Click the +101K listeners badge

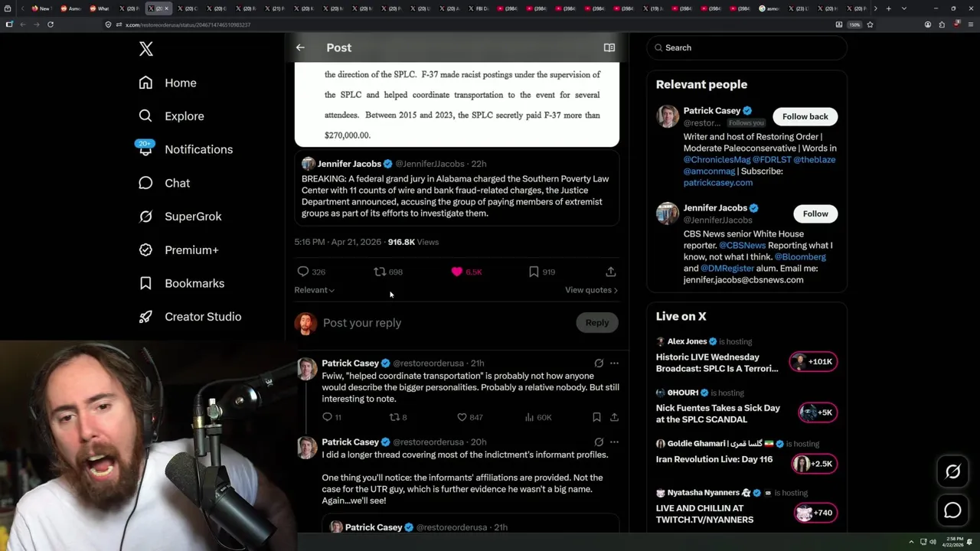click(x=813, y=362)
